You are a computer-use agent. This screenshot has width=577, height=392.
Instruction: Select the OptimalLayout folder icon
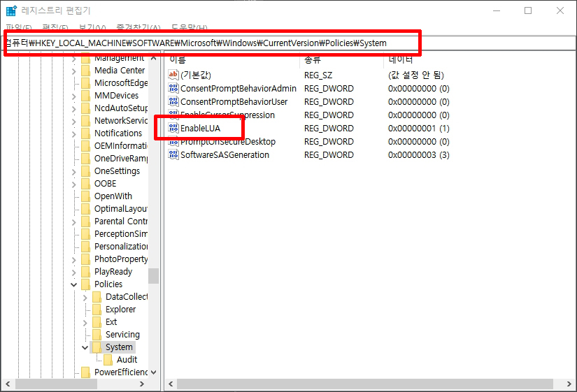pyautogui.click(x=85, y=208)
